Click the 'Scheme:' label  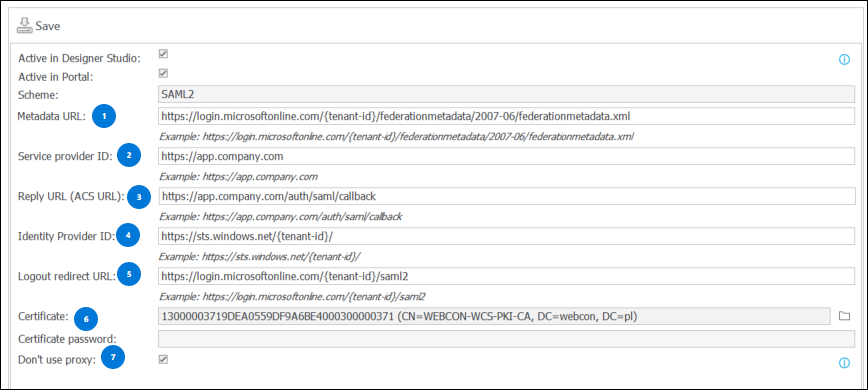coord(38,95)
